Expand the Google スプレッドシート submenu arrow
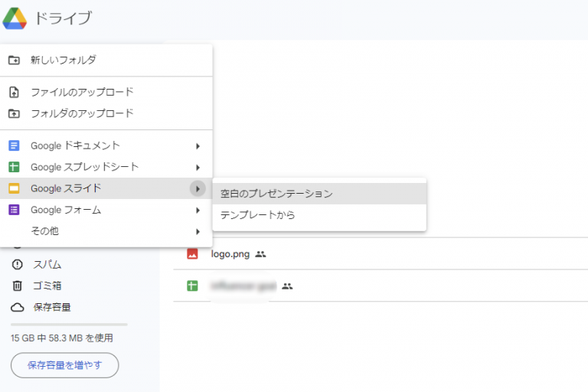 click(x=198, y=167)
